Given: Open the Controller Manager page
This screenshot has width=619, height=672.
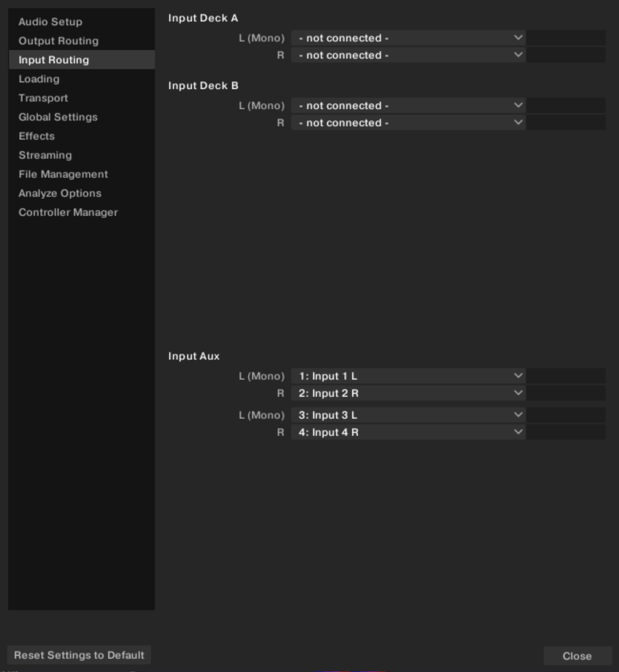Looking at the screenshot, I should (68, 212).
